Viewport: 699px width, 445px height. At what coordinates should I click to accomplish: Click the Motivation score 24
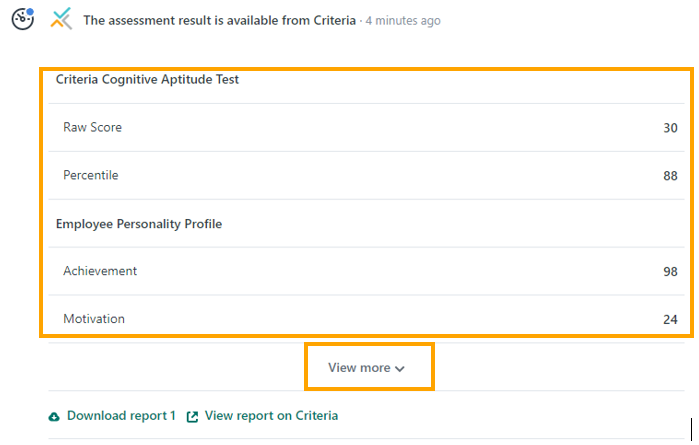pyautogui.click(x=670, y=320)
